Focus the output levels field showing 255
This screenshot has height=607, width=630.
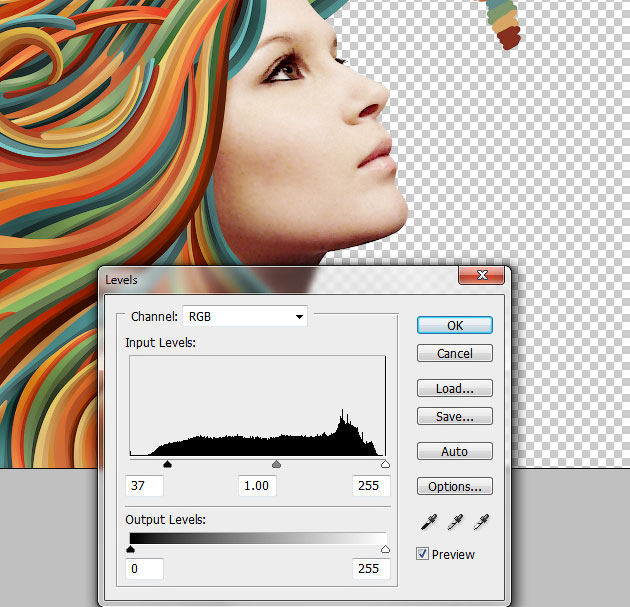[x=371, y=568]
